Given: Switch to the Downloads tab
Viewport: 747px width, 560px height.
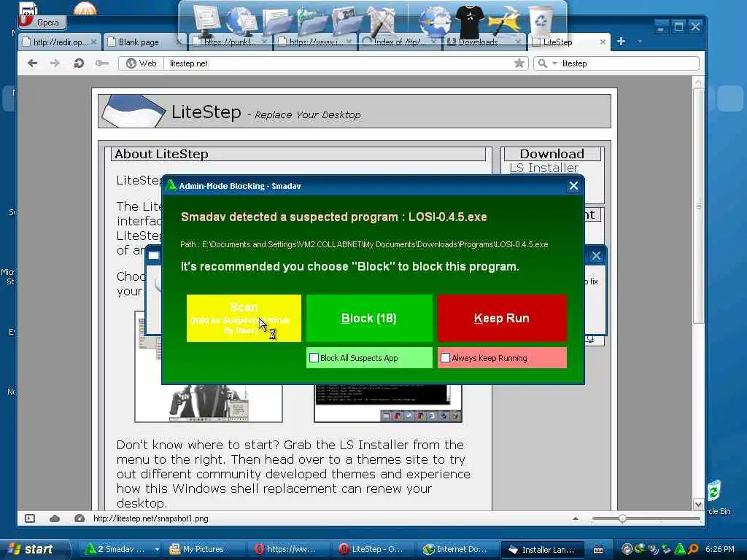Looking at the screenshot, I should (484, 42).
